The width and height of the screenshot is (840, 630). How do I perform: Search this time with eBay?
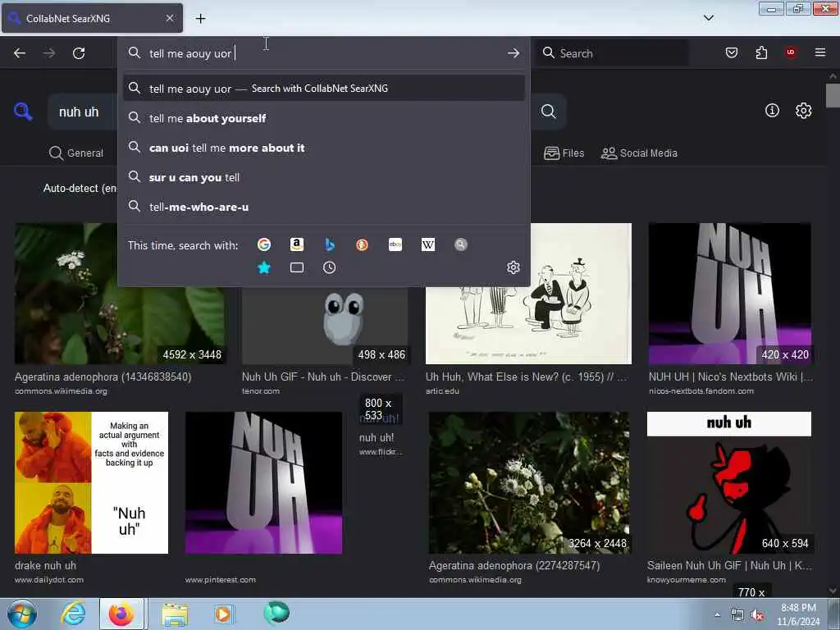pos(395,244)
